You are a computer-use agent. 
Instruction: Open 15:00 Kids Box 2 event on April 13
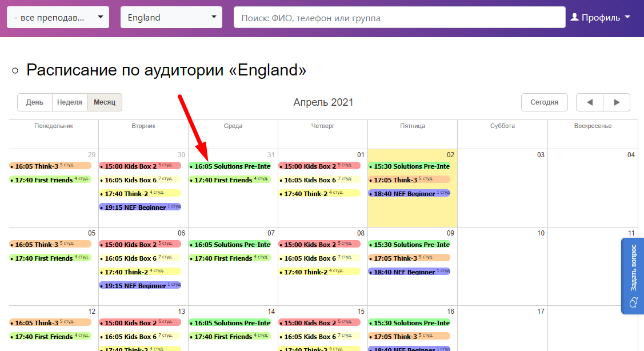click(140, 322)
